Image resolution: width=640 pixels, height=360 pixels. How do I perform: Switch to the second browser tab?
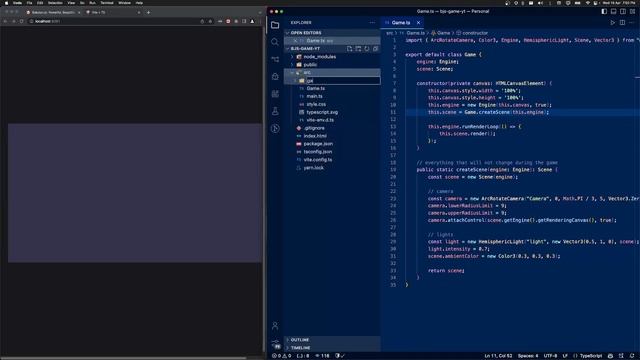click(112, 12)
